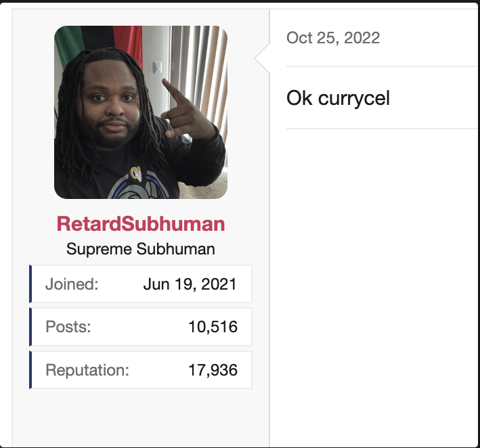Click the blank sidebar area below Reputation
The height and width of the screenshot is (448, 480).
click(141, 418)
